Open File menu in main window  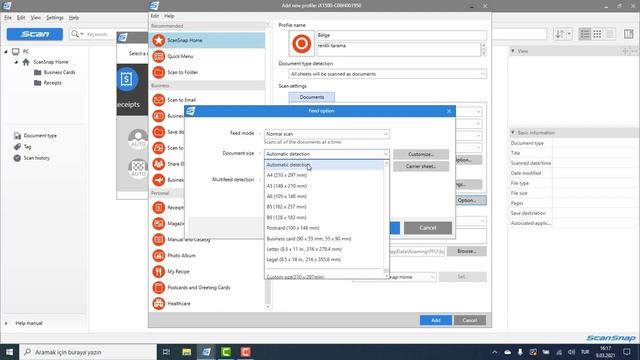[8, 18]
